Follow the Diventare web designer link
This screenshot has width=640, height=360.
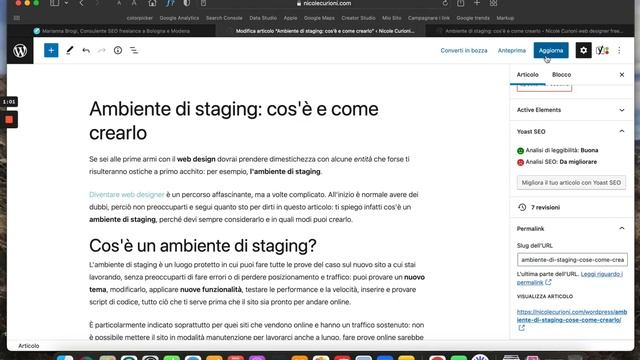tap(127, 195)
